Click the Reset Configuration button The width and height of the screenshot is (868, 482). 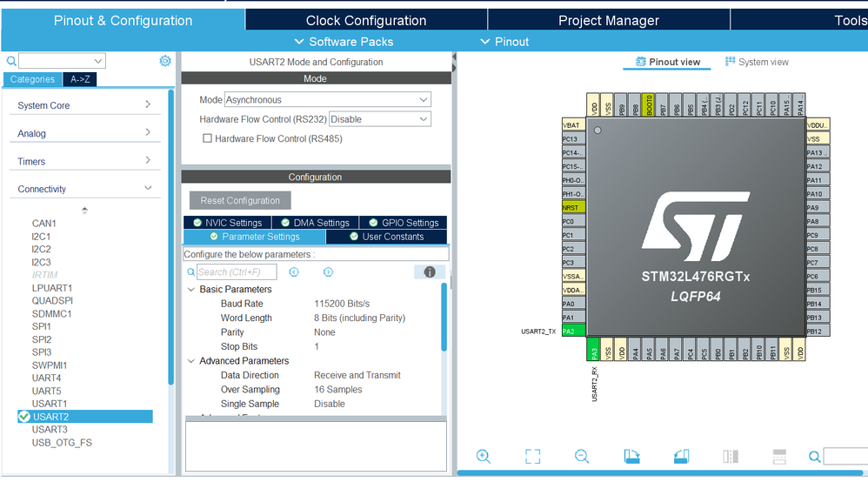[240, 201]
